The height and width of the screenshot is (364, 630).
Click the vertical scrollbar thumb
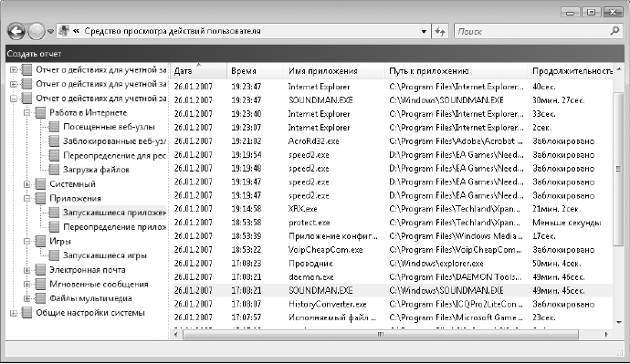[x=618, y=169]
